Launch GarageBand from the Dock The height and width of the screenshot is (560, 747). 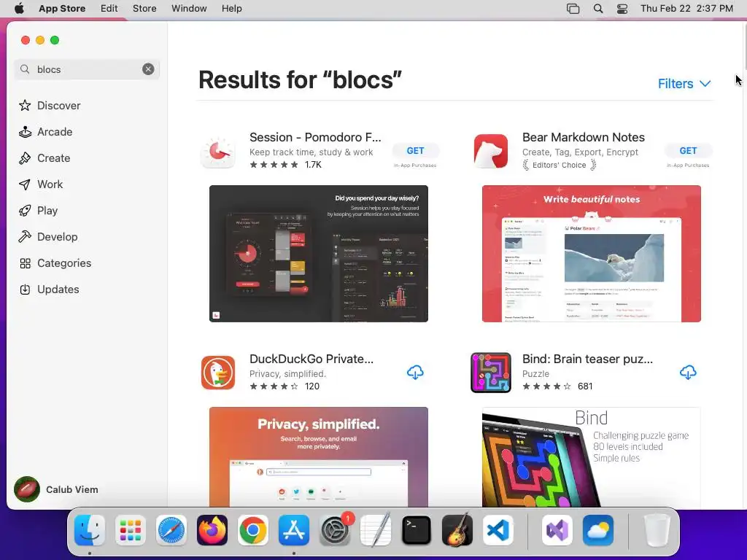coord(457,530)
